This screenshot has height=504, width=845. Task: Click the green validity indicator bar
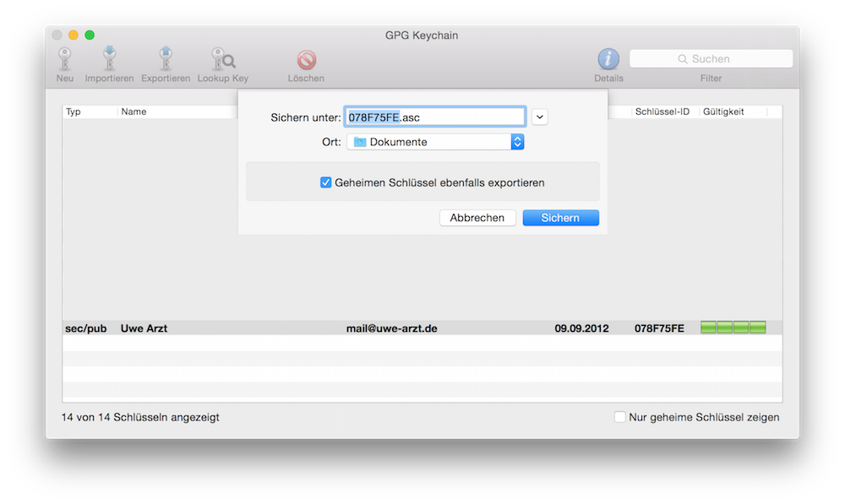point(733,328)
